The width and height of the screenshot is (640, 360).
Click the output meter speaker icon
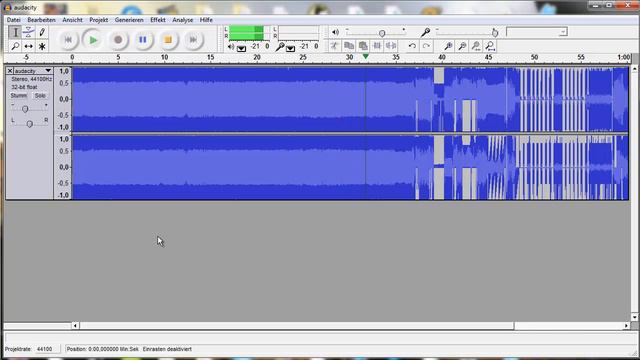pyautogui.click(x=231, y=47)
